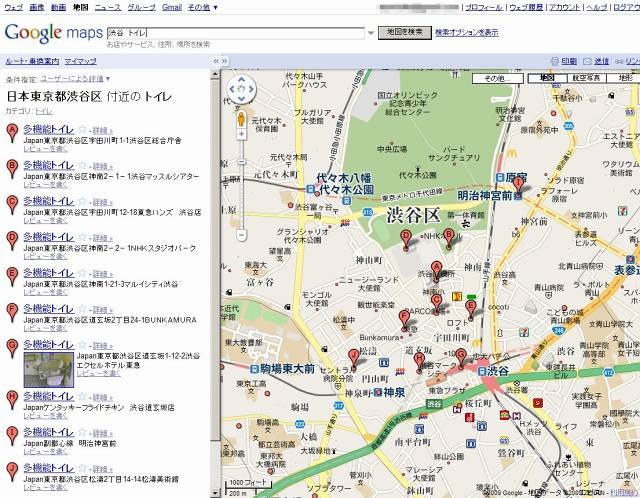Zoom in with the plus button
This screenshot has width=640, height=498.
pyautogui.click(x=242, y=134)
